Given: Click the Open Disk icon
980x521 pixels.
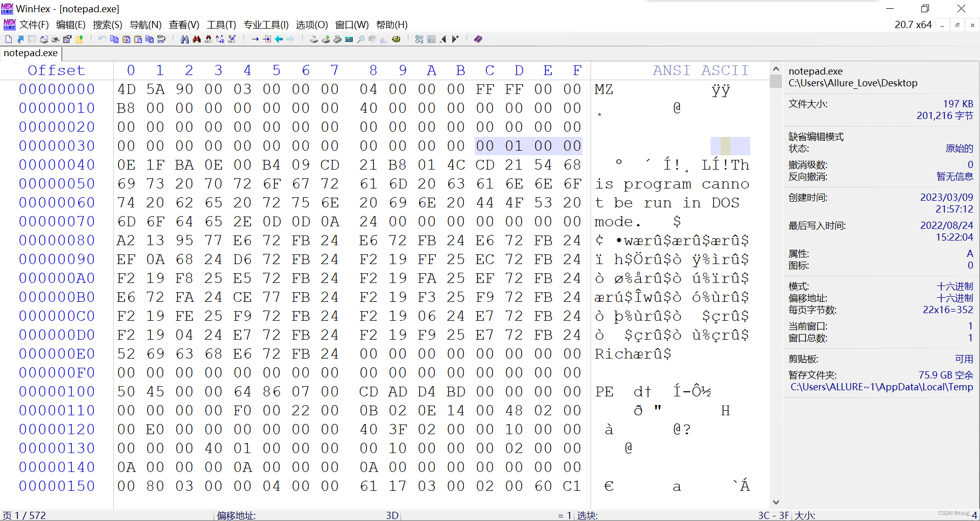Looking at the screenshot, I should (314, 39).
